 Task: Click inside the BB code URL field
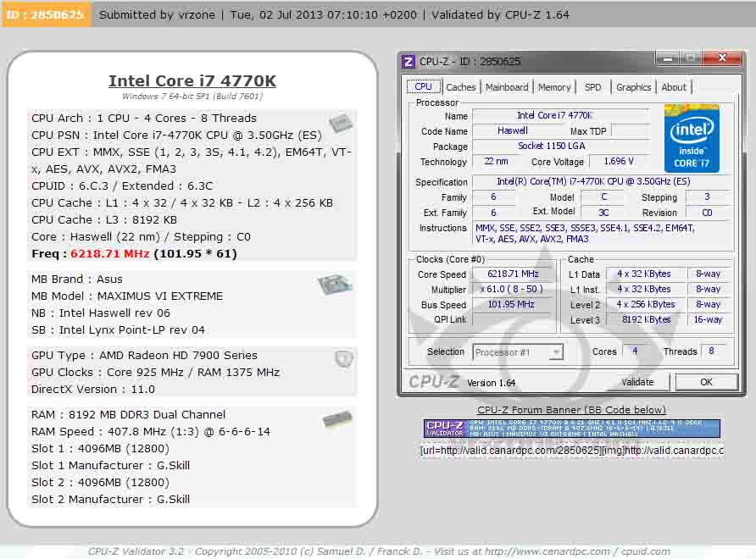pos(572,451)
